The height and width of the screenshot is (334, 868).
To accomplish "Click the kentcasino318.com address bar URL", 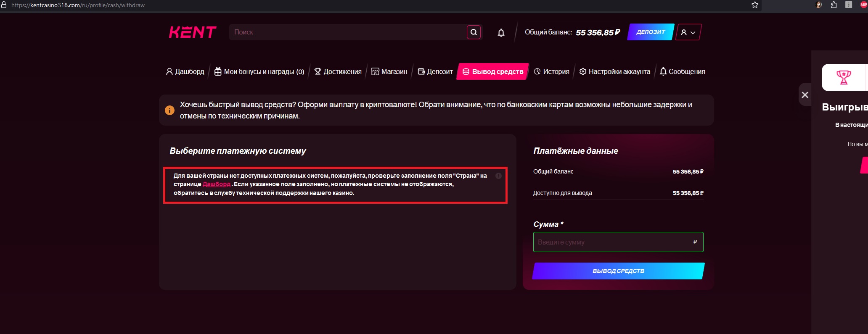I will [78, 5].
